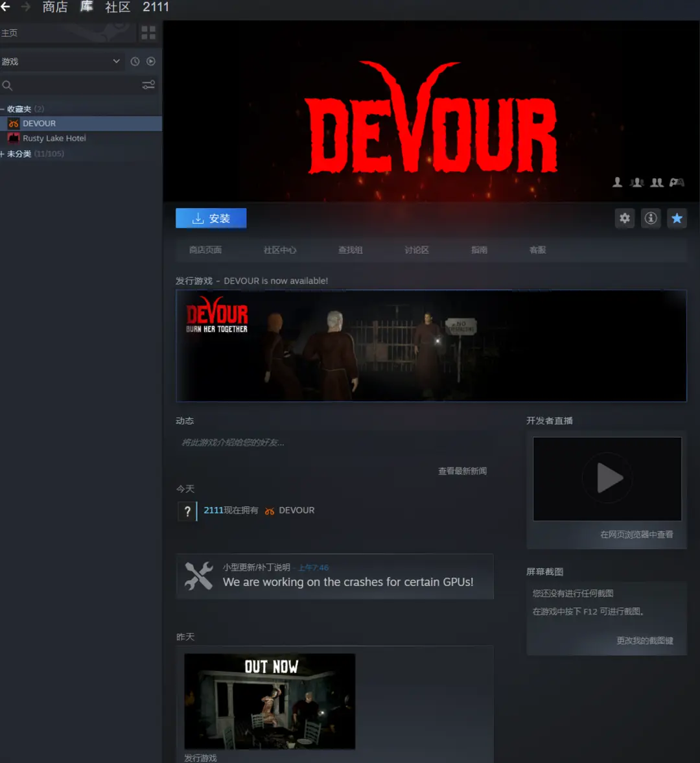Click the 上午7:46 patch timestamp

click(313, 567)
